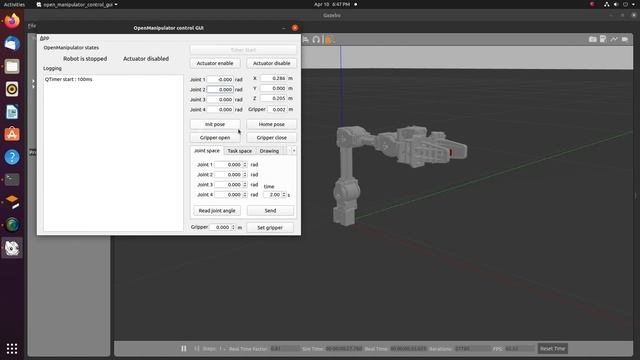Screen dimensions: 640x360
Task: Click the 'Robot is stopped' status text
Action: [x=85, y=59]
